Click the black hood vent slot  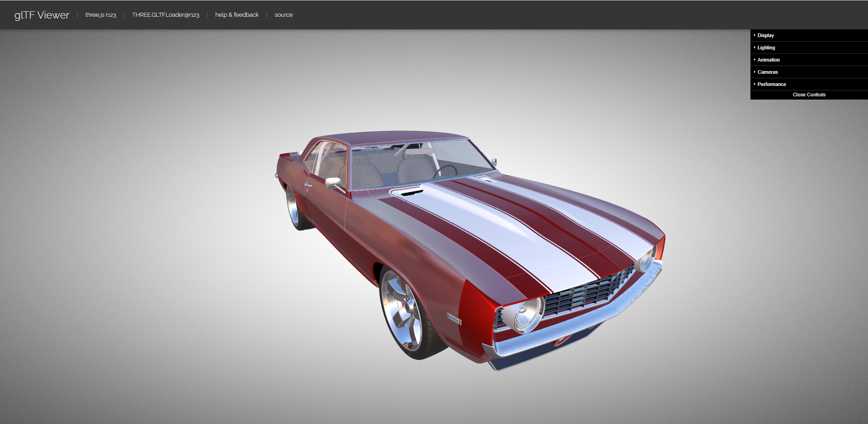tap(411, 193)
